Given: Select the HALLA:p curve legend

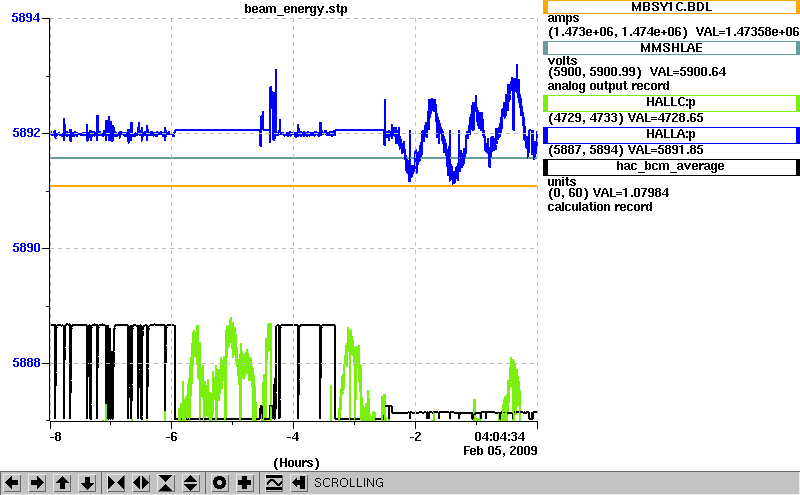Looking at the screenshot, I should [x=671, y=135].
